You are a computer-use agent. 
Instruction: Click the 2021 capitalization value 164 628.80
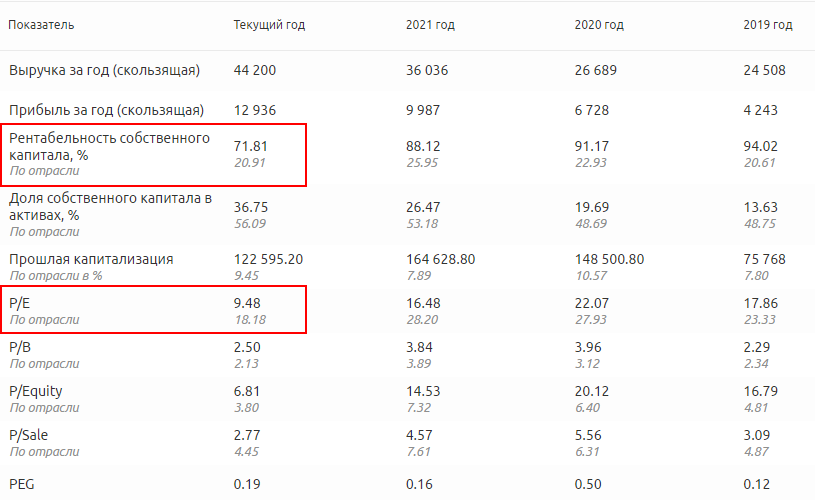click(440, 259)
